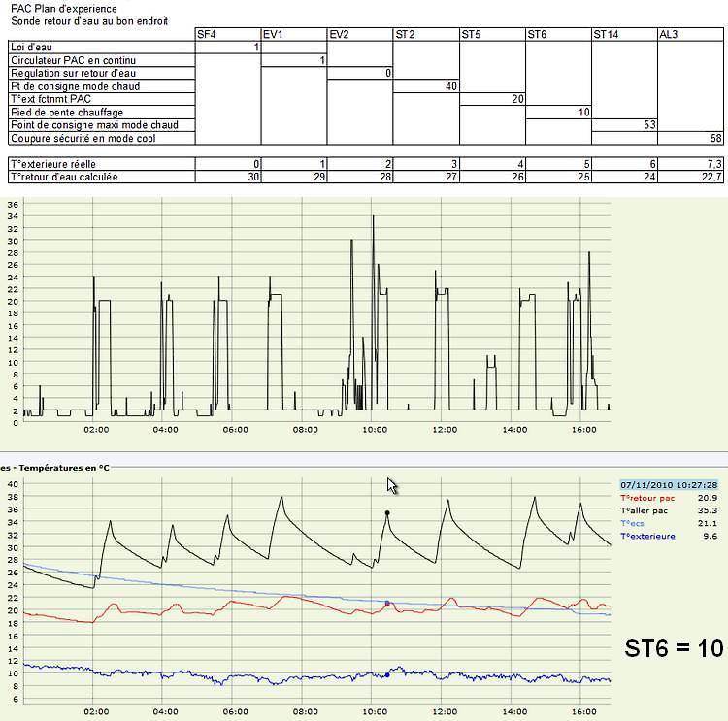This screenshot has width=728, height=721.
Task: Click the "Coupure sécurité en mode cool" label
Action: 78,139
